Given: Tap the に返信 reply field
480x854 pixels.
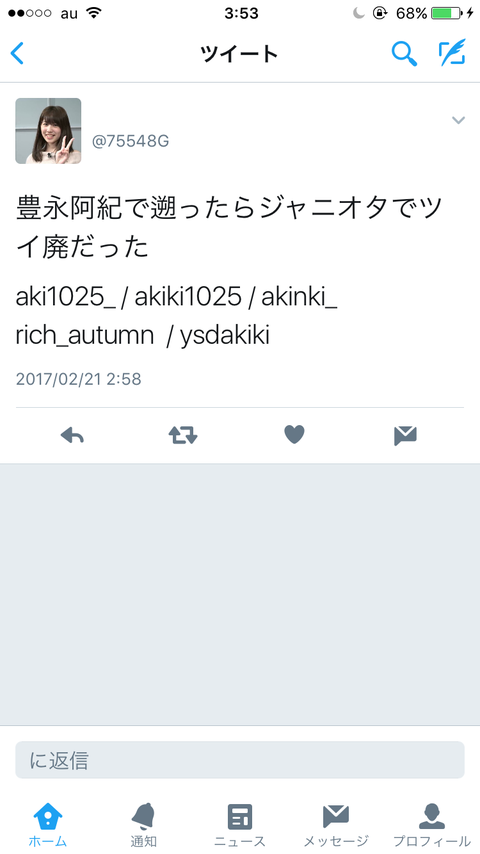Looking at the screenshot, I should pyautogui.click(x=240, y=760).
